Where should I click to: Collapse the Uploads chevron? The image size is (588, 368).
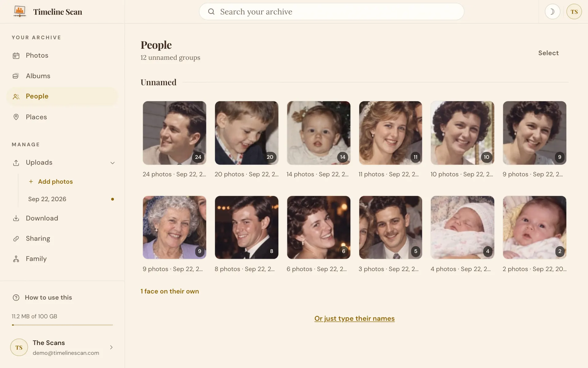pos(112,163)
